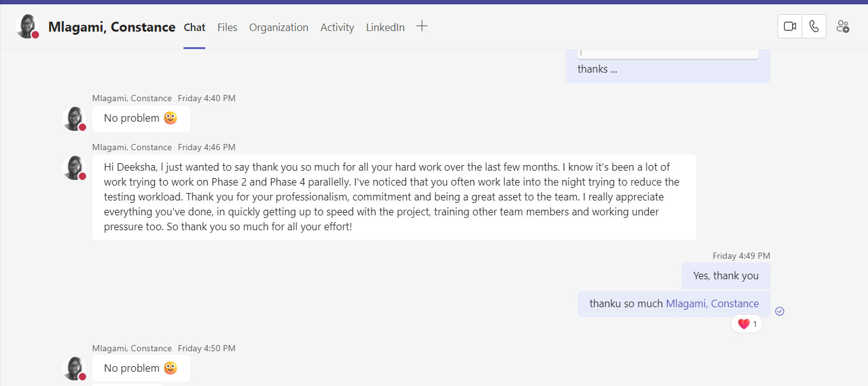
Task: Click Constance's profile picture in header
Action: click(27, 27)
